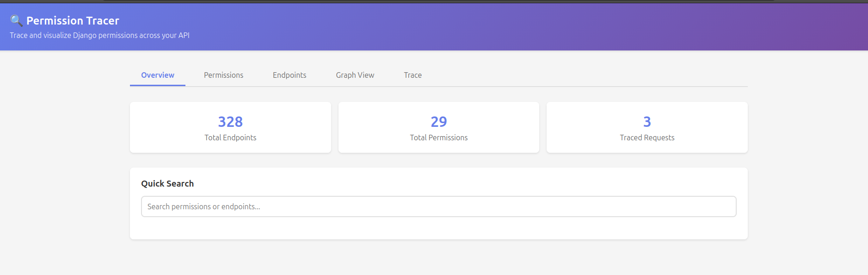This screenshot has width=868, height=275.
Task: Click the "29" permissions count
Action: pyautogui.click(x=439, y=122)
